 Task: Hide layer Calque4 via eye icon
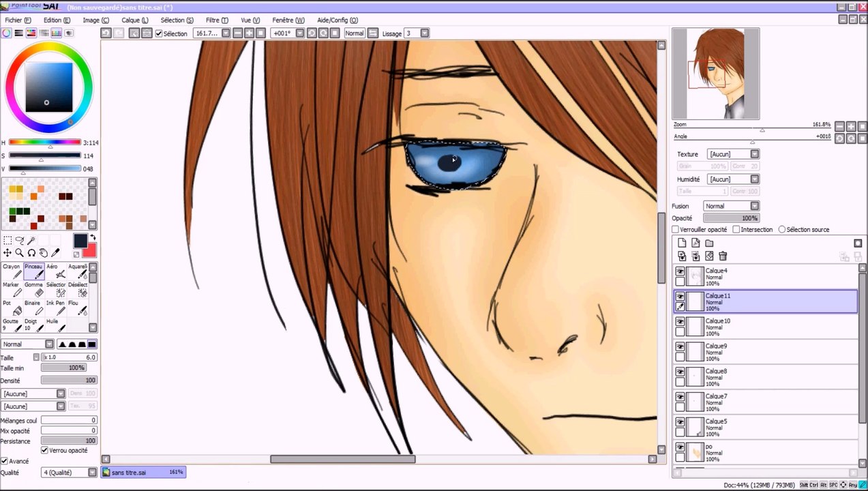(680, 271)
